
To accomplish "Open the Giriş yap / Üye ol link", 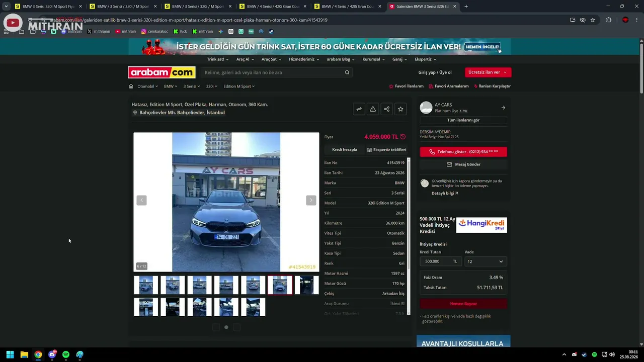I will click(435, 72).
